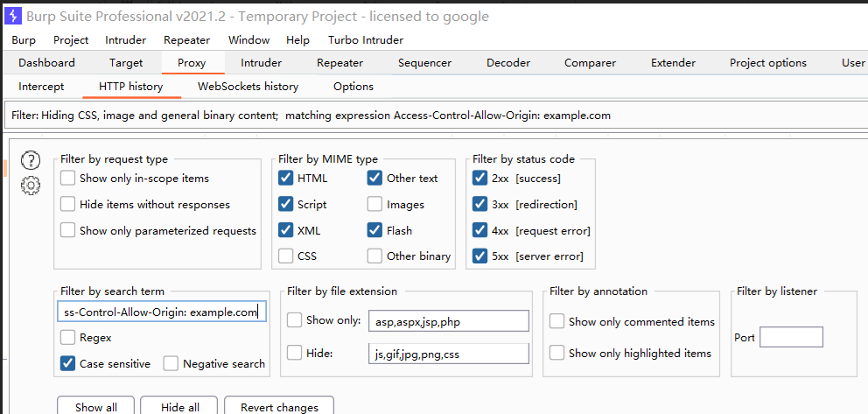
Task: Check the Other binary MIME type
Action: point(374,256)
